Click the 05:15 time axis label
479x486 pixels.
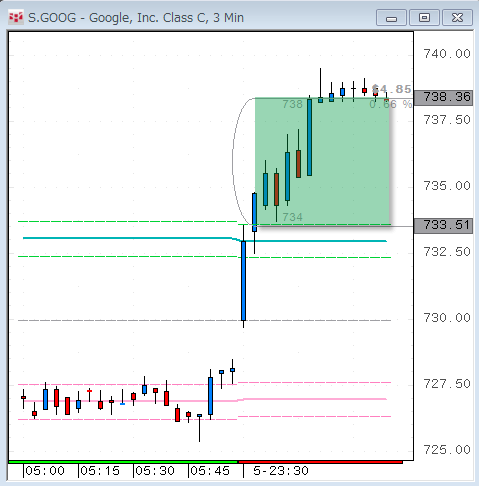100,471
